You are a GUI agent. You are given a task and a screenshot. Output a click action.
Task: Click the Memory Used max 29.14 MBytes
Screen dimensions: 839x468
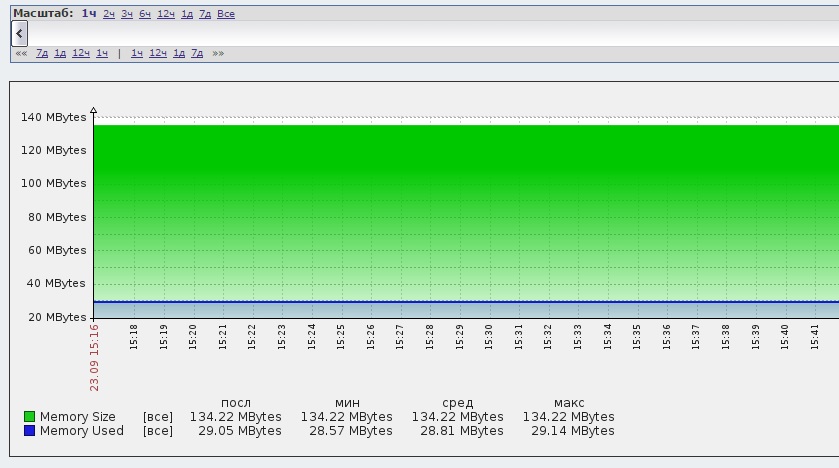click(x=573, y=431)
